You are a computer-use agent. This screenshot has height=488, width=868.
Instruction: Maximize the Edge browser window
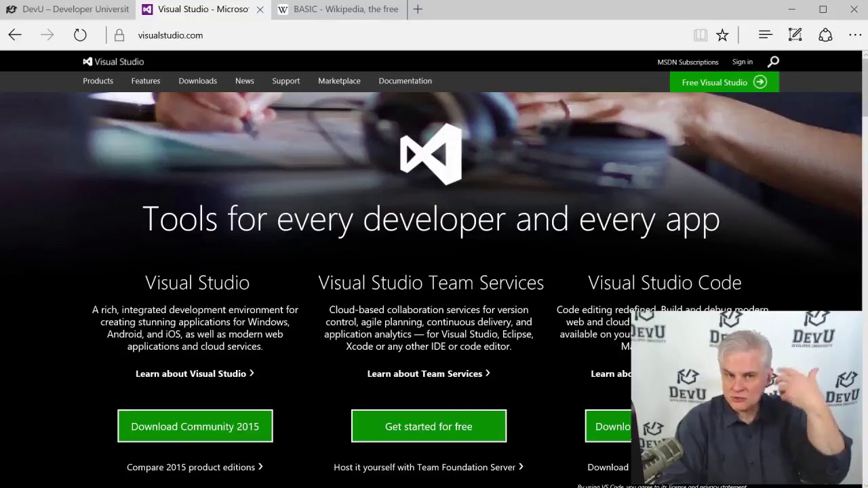pos(823,9)
